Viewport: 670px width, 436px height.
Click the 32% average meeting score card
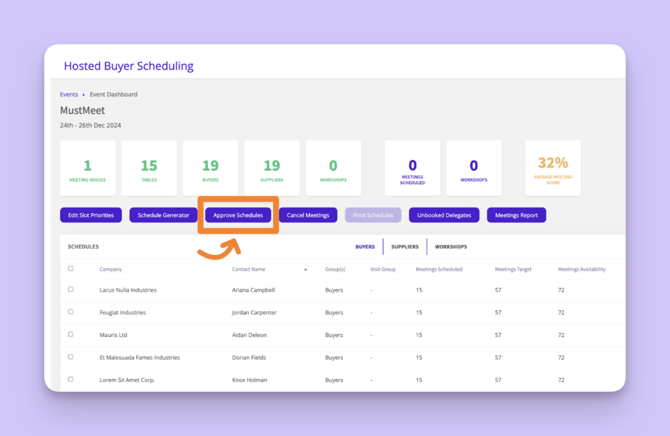tap(553, 168)
